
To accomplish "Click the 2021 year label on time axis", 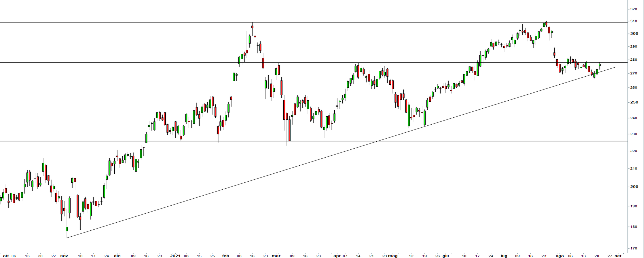I will (175, 256).
